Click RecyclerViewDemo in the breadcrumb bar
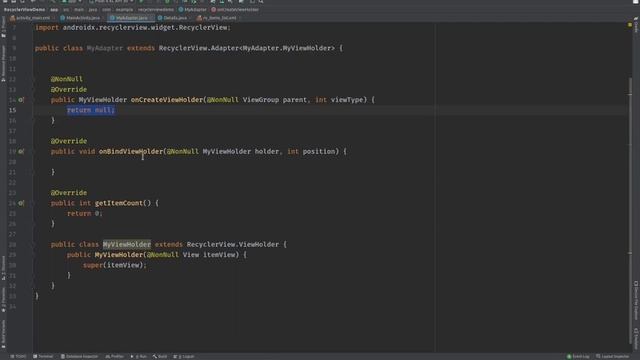The height and width of the screenshot is (360, 640). pos(24,9)
